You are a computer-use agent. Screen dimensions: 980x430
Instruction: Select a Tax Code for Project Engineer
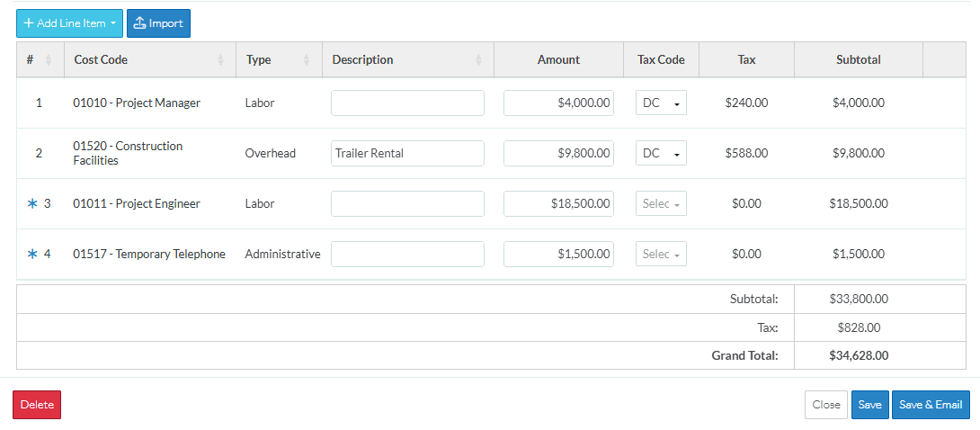661,204
